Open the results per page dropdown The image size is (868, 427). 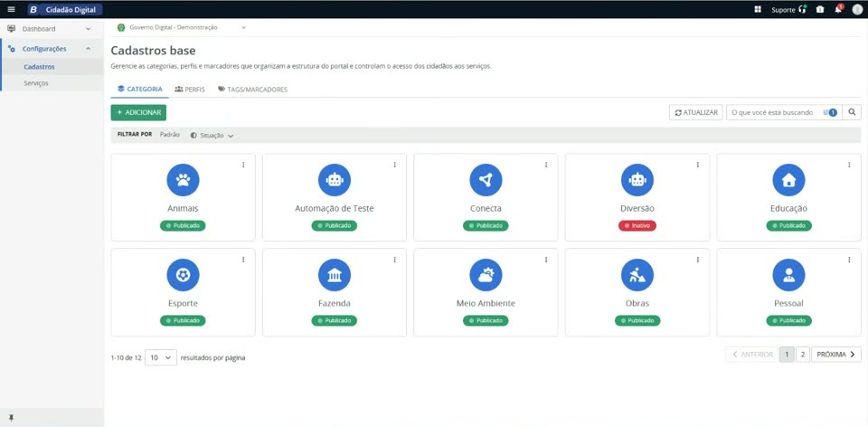coord(161,357)
